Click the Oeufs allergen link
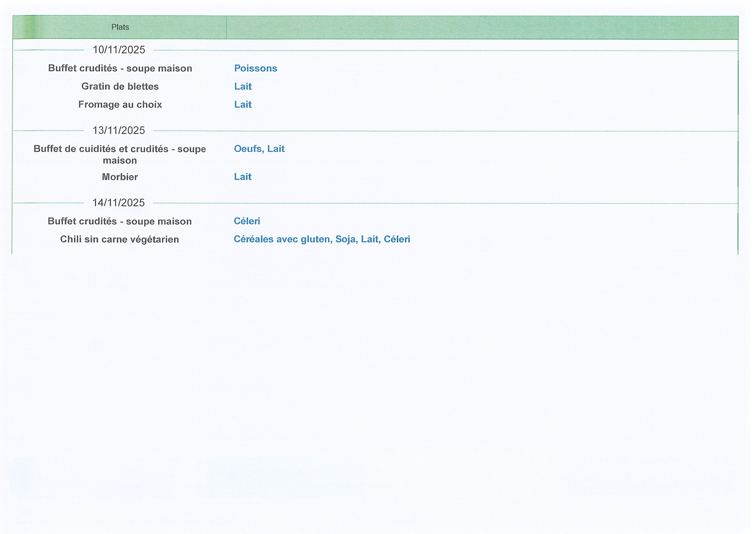 pos(248,149)
